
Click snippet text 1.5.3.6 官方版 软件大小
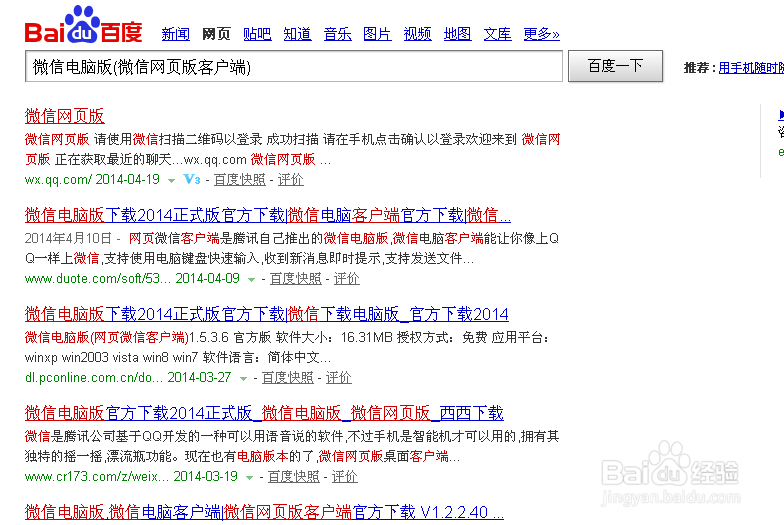(x=260, y=338)
